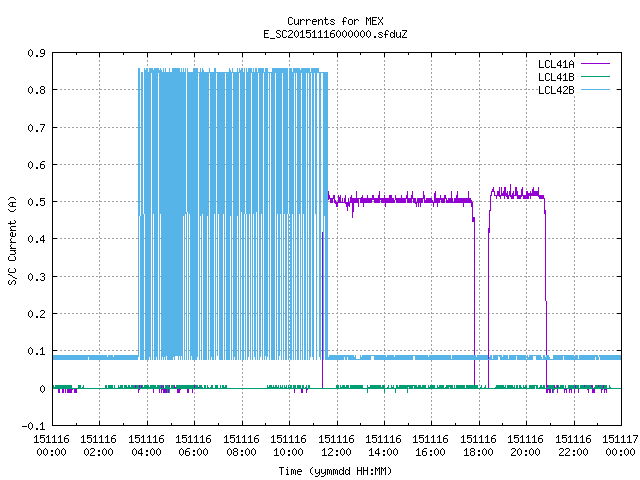Click the 0.6 y-axis tick label
This screenshot has height=480, width=640.
[x=36, y=165]
